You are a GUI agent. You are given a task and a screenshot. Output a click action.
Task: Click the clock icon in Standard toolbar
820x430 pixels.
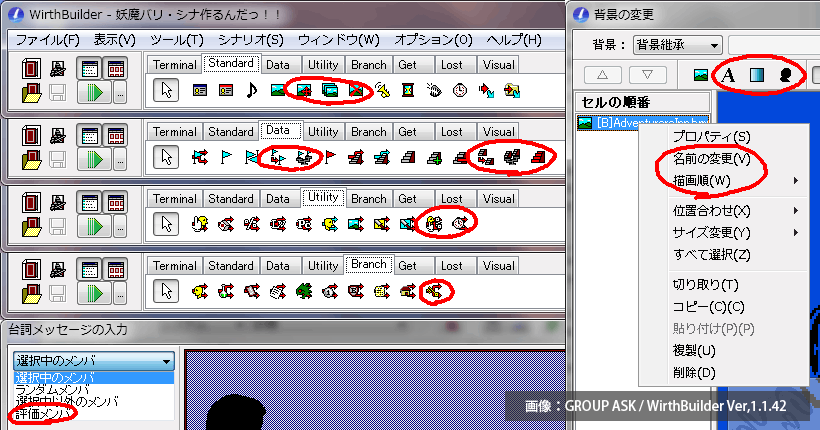pyautogui.click(x=459, y=90)
